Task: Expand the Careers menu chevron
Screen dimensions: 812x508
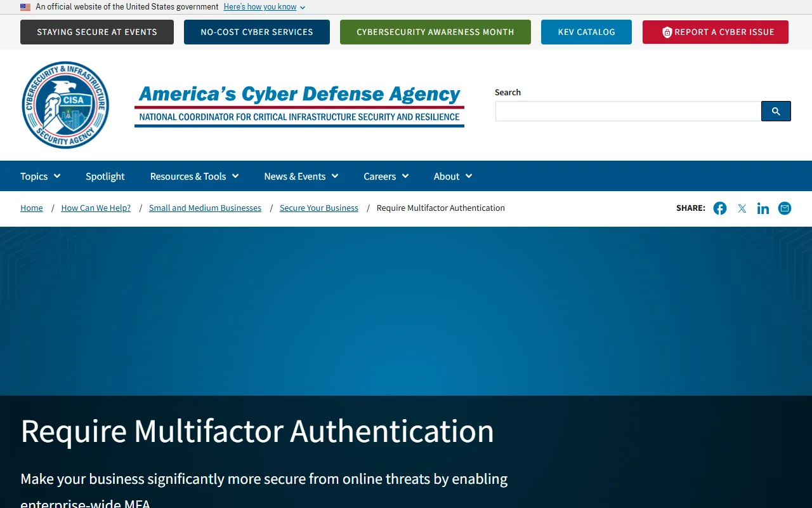Action: [405, 176]
